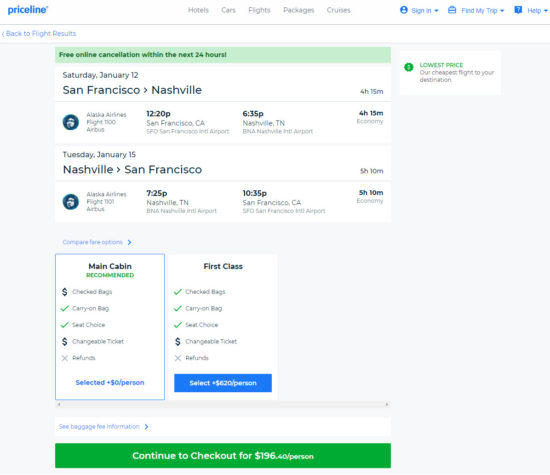Expand the Sign in dropdown
This screenshot has height=475, width=550.
[x=436, y=11]
